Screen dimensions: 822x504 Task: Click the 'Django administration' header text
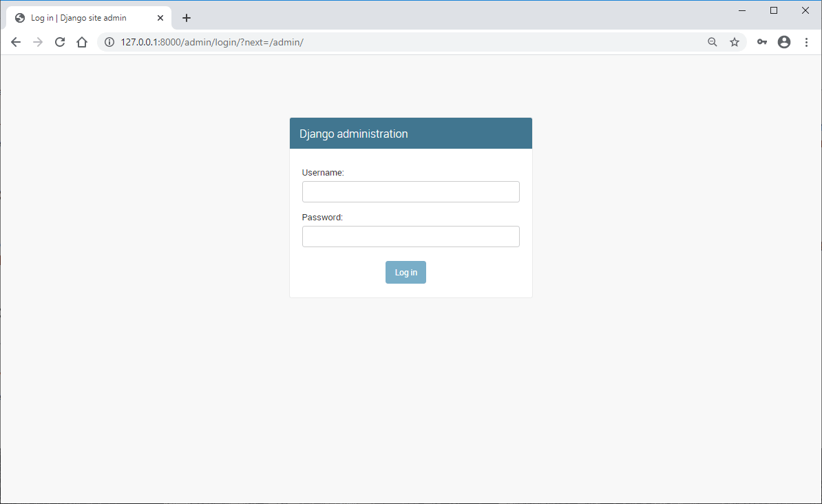pos(353,134)
